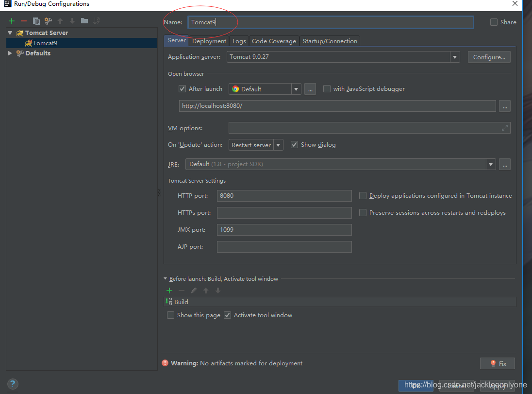Edit before launch task pencil icon
Image resolution: width=532 pixels, height=394 pixels.
[x=194, y=291]
